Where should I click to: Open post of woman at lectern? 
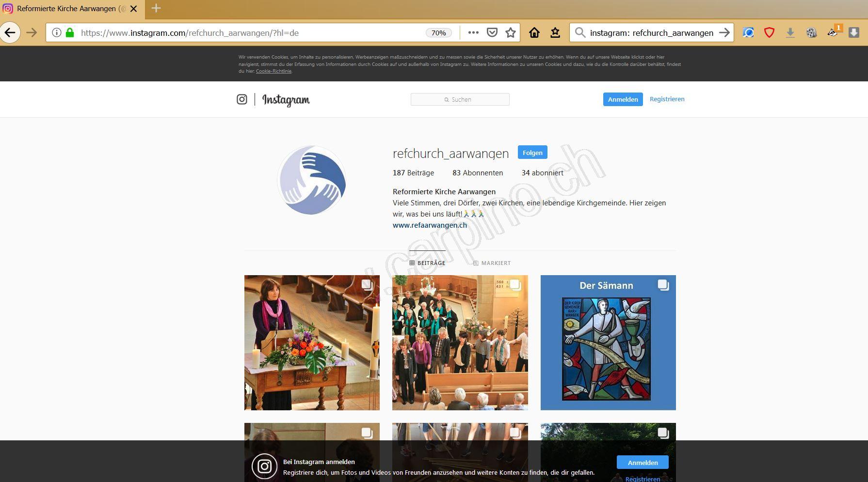312,342
